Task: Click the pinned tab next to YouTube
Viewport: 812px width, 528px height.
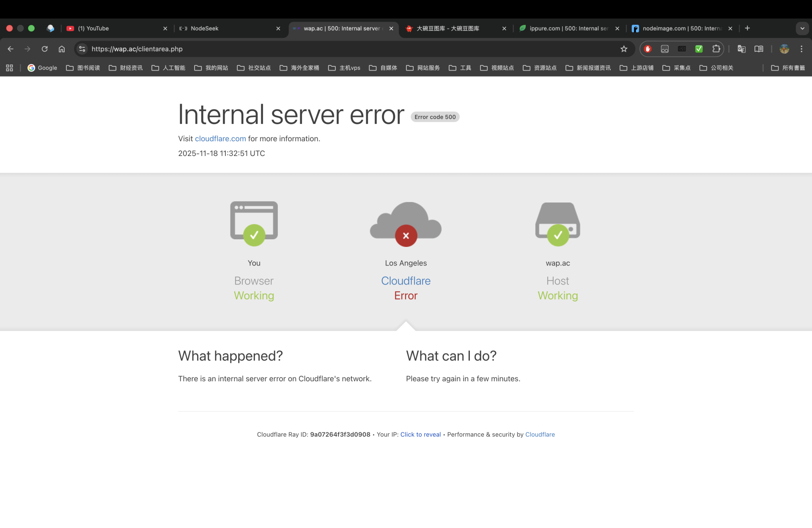Action: [x=50, y=28]
